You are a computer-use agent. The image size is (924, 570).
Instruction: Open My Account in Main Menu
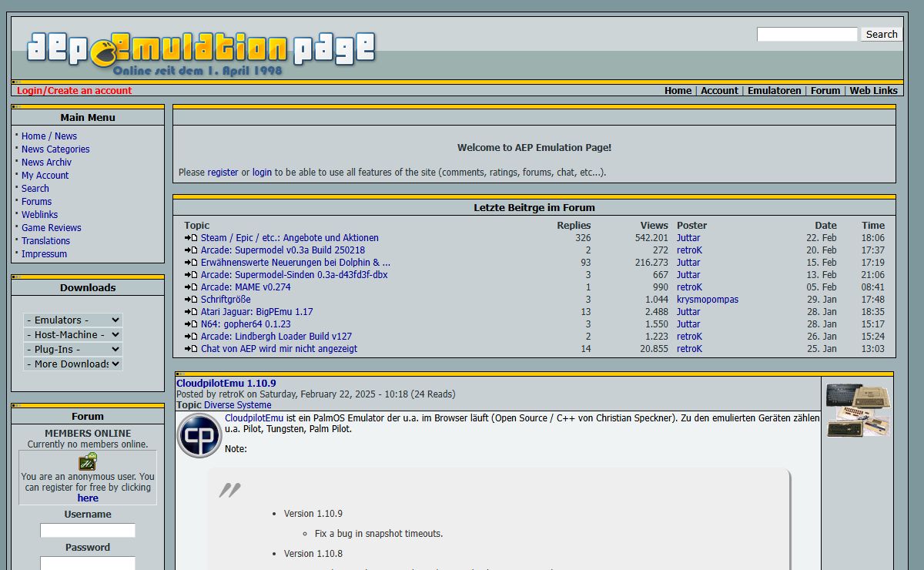point(45,176)
